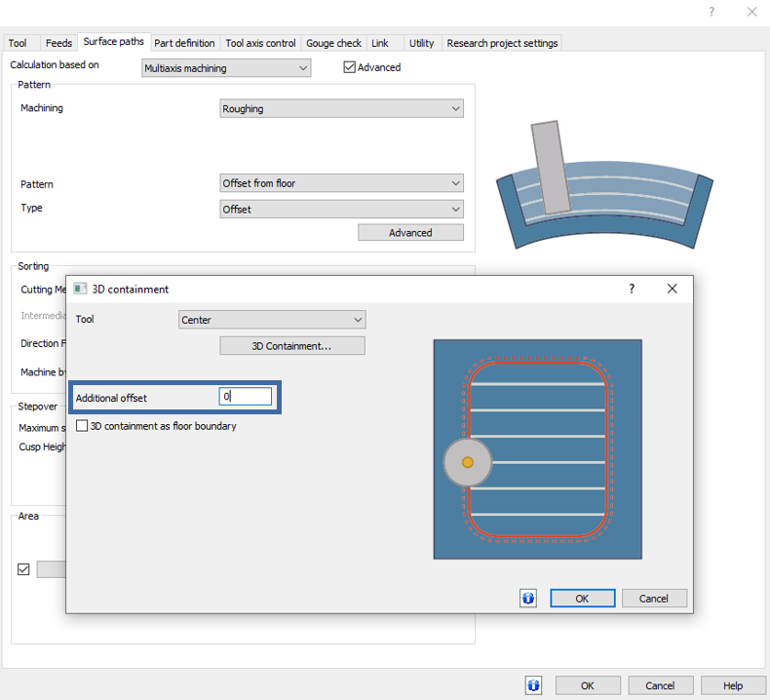Viewport: 770px width, 700px height.
Task: Click the main window Cancel button
Action: [661, 685]
